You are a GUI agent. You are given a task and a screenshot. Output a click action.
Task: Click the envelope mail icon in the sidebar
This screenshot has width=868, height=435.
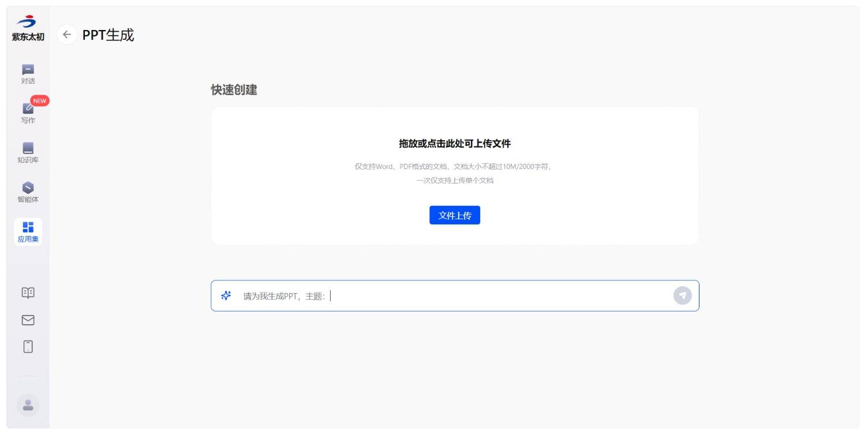tap(28, 320)
